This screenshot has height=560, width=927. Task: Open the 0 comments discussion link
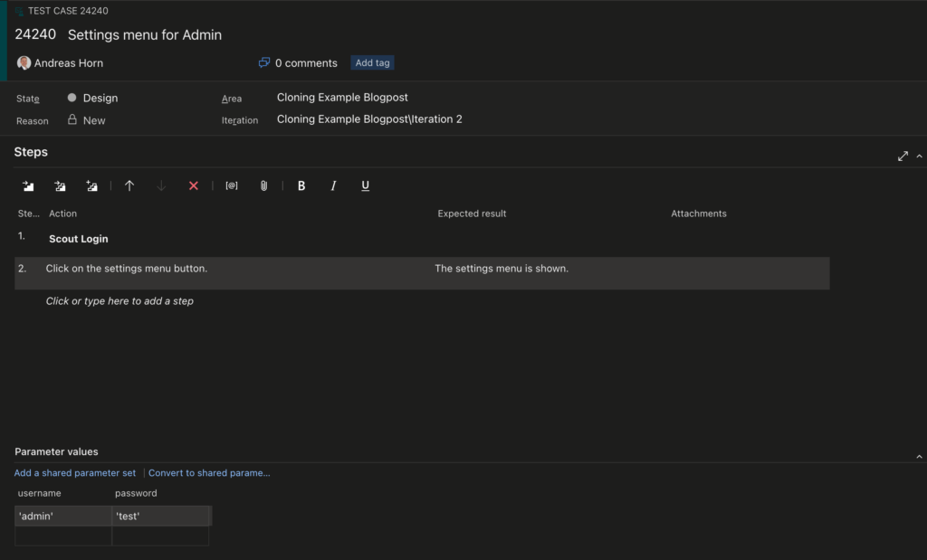pyautogui.click(x=298, y=63)
